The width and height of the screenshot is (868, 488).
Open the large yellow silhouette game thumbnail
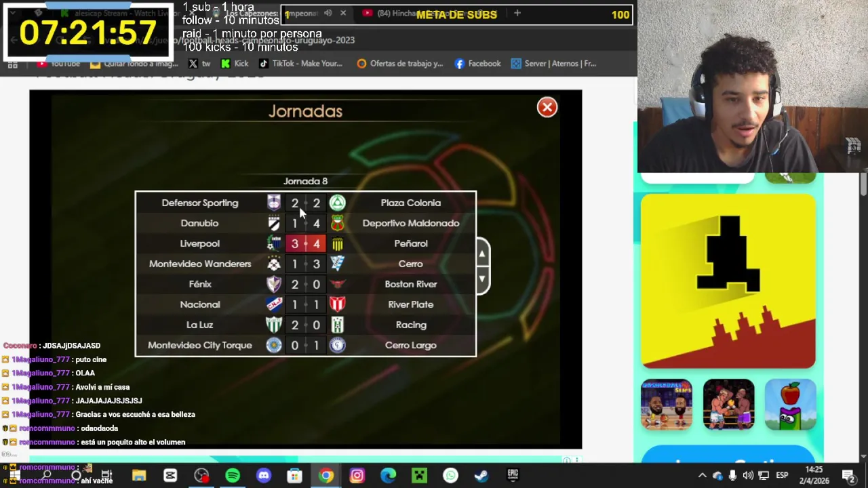click(x=728, y=281)
